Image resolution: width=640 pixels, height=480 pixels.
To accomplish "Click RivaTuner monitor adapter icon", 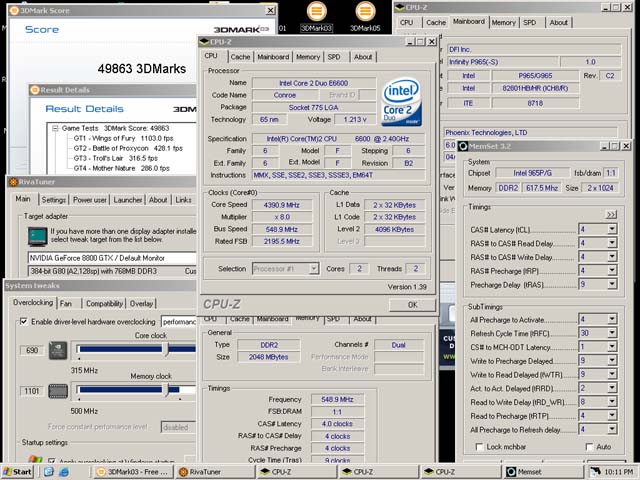I will tap(37, 236).
